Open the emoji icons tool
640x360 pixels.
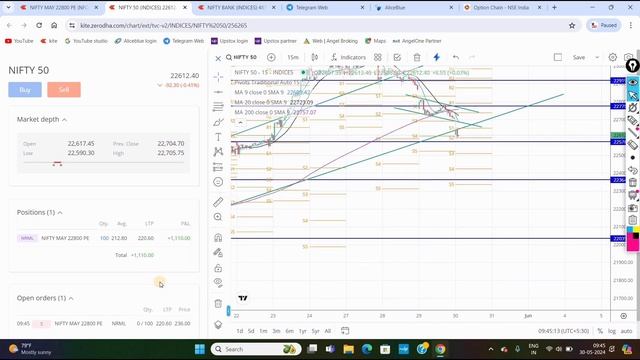(x=218, y=182)
